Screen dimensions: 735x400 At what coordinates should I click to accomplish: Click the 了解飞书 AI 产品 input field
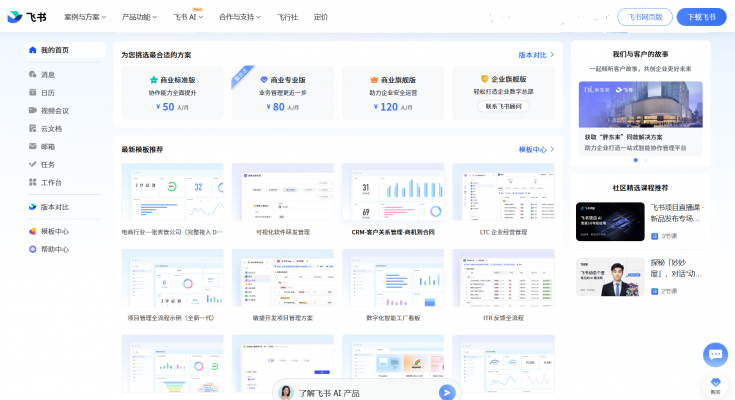[367, 392]
